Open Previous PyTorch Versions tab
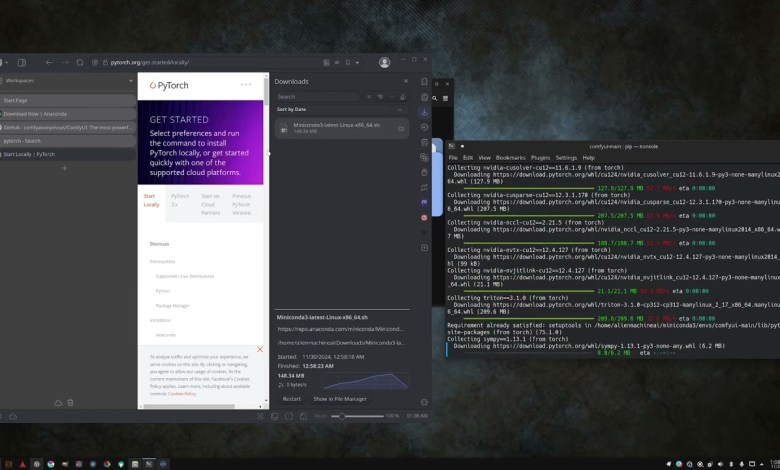This screenshot has width=780, height=470. tap(241, 204)
